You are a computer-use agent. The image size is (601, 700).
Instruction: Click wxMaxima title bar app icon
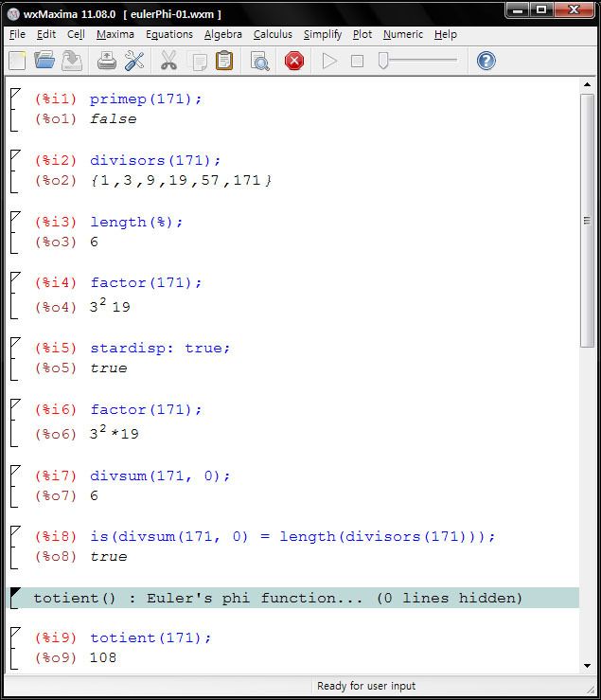pyautogui.click(x=13, y=14)
